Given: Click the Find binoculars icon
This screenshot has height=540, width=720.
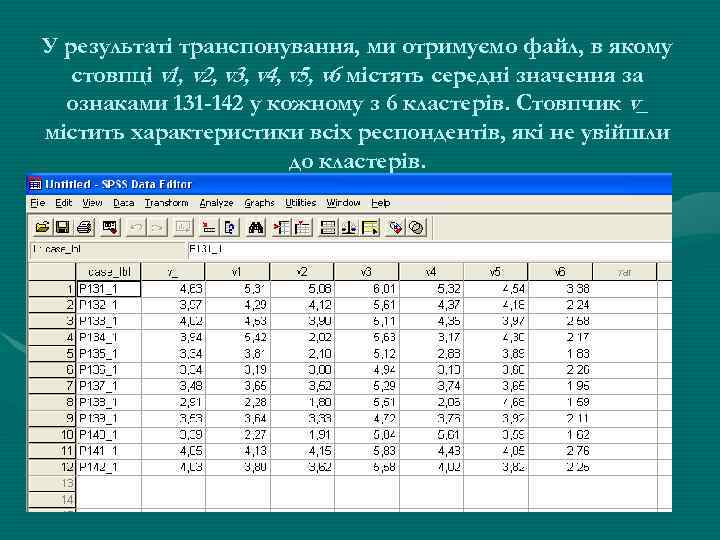Looking at the screenshot, I should coord(255,227).
